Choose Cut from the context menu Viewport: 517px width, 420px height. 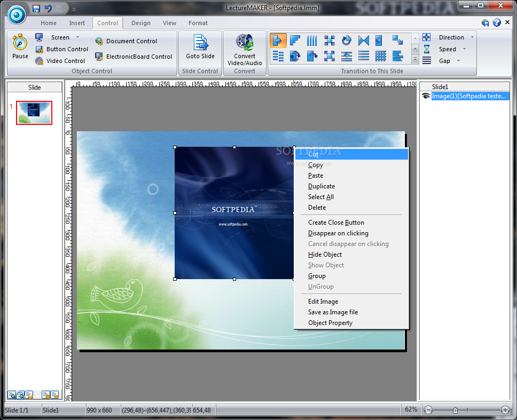351,154
